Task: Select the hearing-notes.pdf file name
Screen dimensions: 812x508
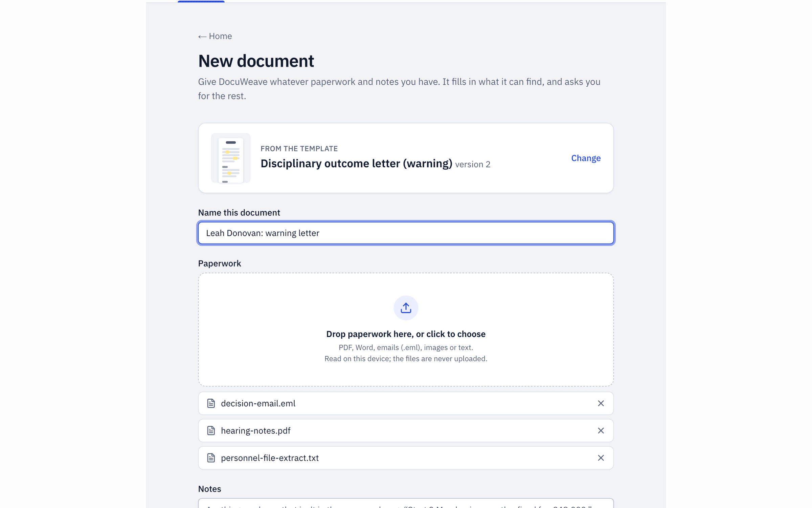Action: coord(256,430)
